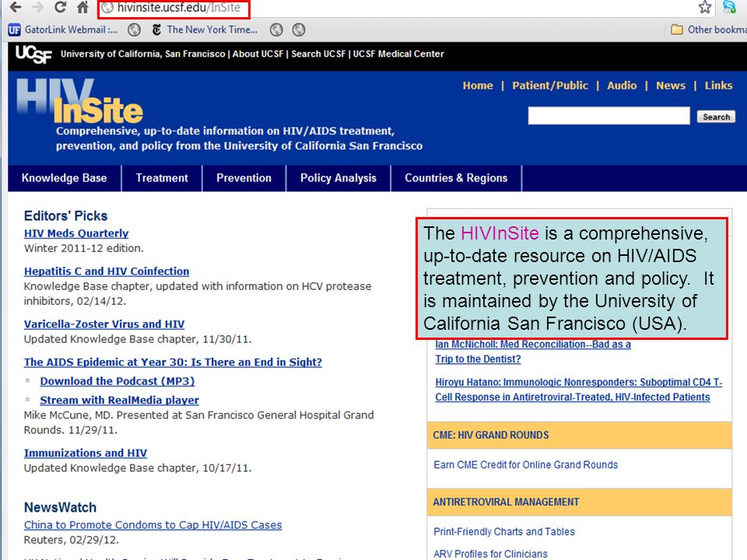Click the browser Back arrow
This screenshot has width=747, height=560.
(x=16, y=7)
